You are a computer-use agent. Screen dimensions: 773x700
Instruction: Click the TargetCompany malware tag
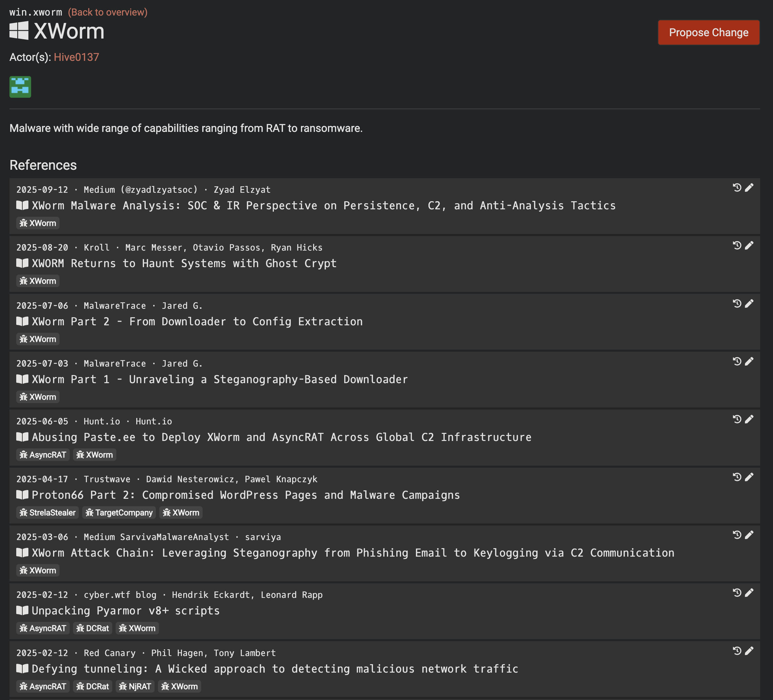click(119, 513)
